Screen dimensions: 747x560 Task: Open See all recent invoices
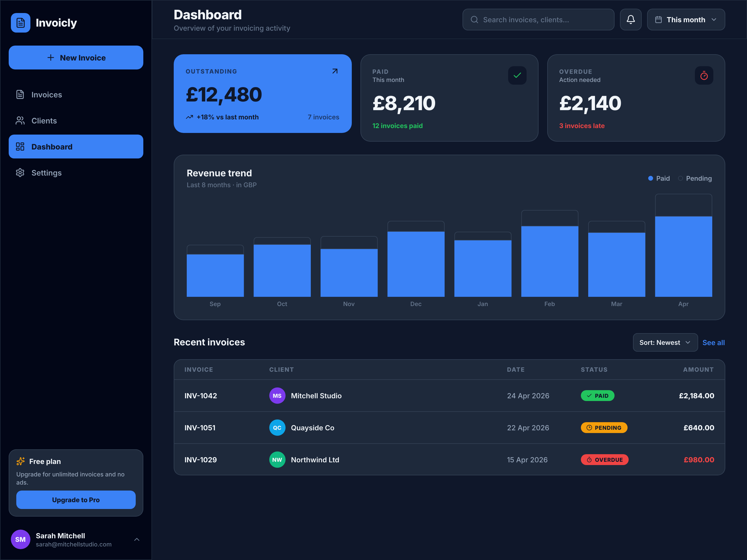(x=714, y=342)
